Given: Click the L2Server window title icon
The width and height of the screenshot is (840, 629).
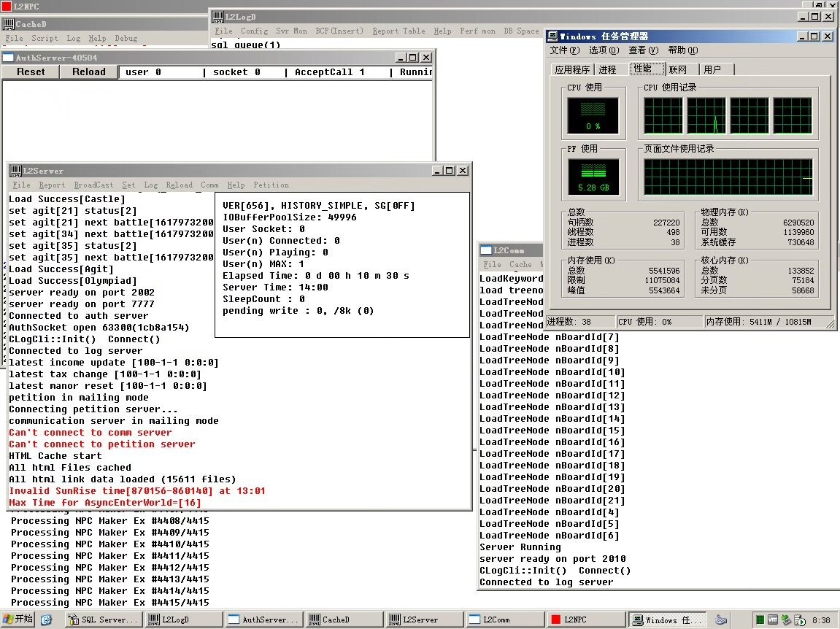Looking at the screenshot, I should [15, 171].
